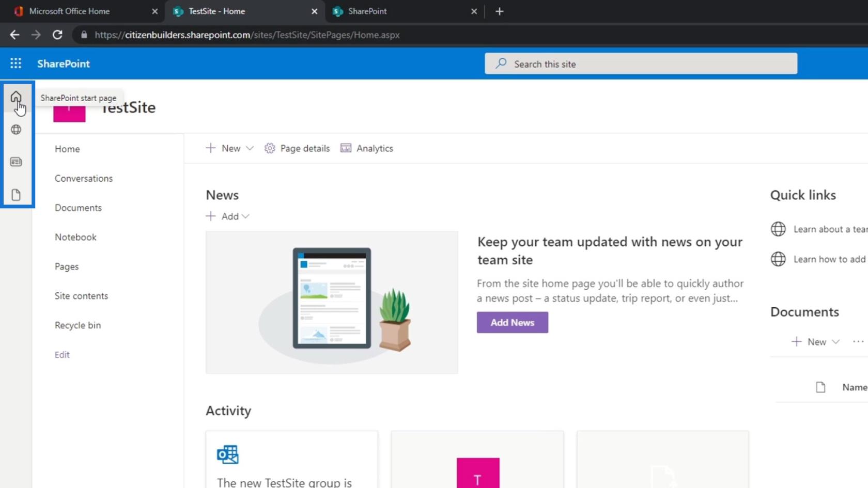
Task: Open Conversations in the left navigation
Action: click(x=84, y=178)
